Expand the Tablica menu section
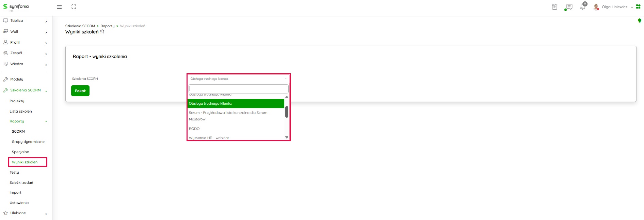Viewport: 644px width, 220px height. 26,21
